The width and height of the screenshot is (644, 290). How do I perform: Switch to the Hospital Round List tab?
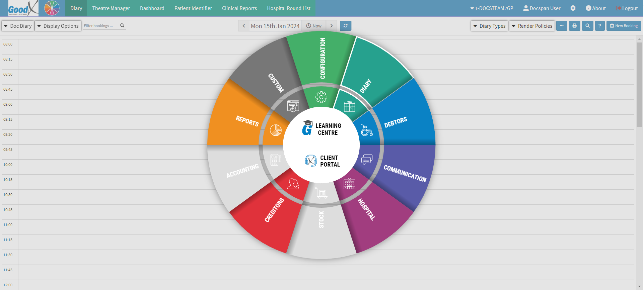tap(289, 8)
